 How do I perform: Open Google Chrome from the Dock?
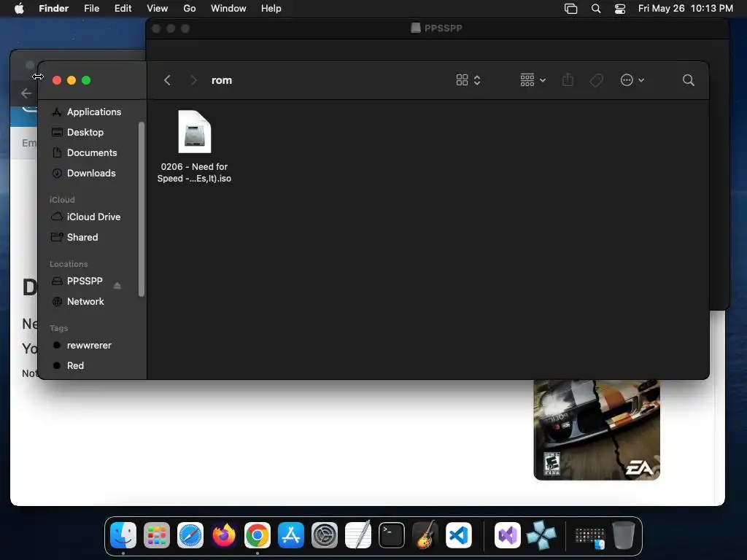click(258, 535)
